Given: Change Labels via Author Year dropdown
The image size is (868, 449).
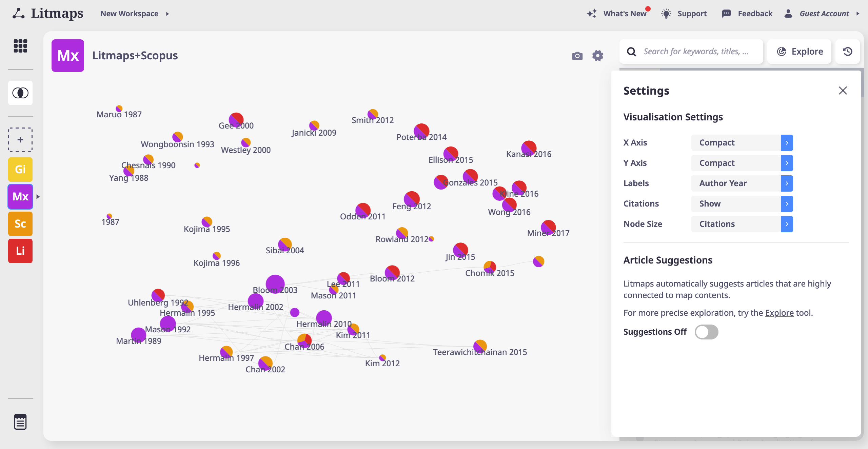Looking at the screenshot, I should 742,183.
